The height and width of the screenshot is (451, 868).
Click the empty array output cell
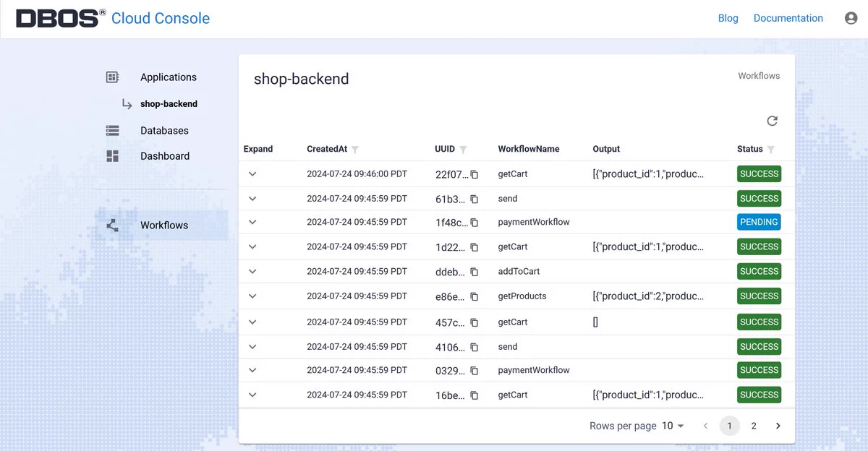click(x=595, y=322)
